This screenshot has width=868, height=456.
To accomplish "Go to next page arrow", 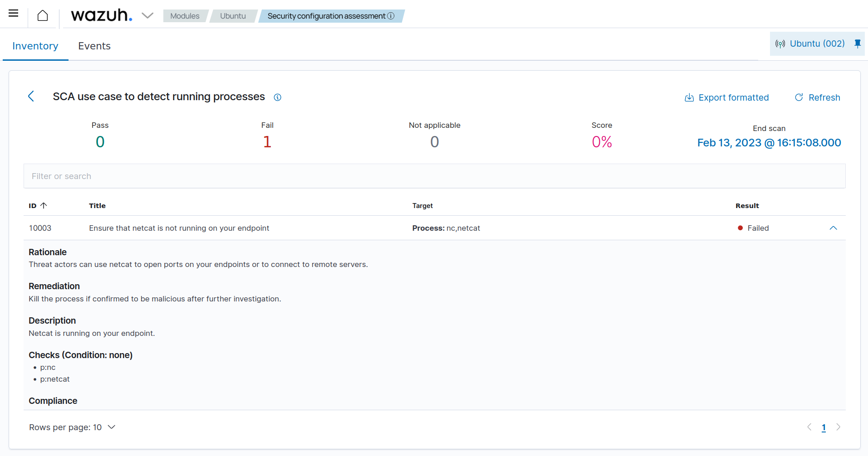I will pyautogui.click(x=839, y=427).
